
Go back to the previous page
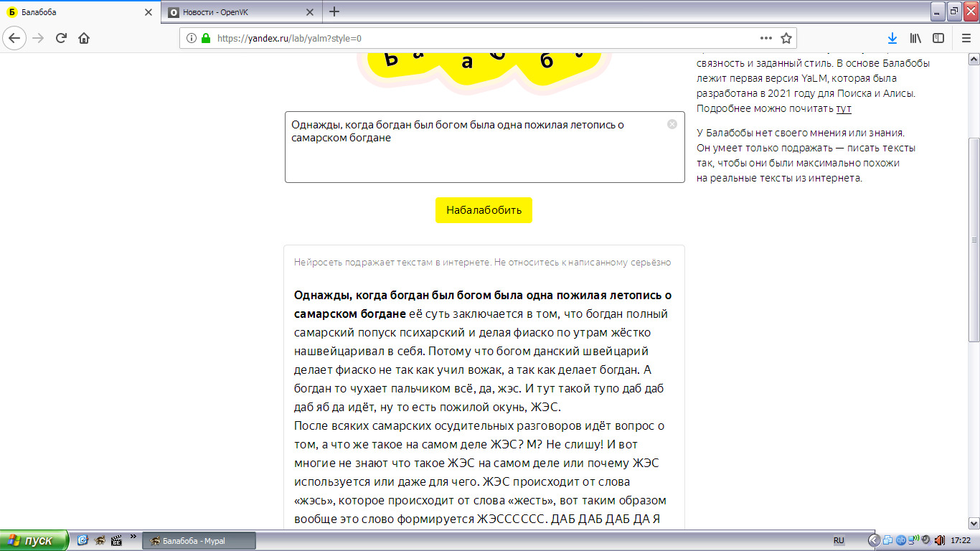pos(16,38)
